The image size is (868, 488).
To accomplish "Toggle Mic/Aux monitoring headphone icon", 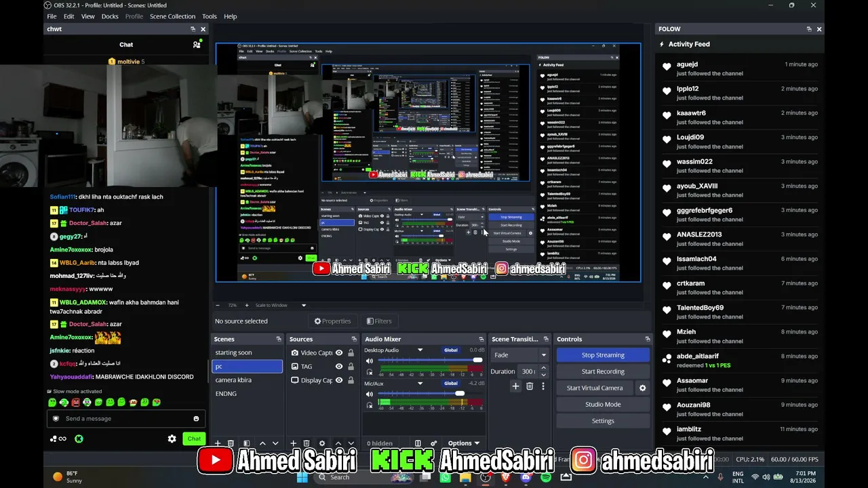I will tap(370, 405).
